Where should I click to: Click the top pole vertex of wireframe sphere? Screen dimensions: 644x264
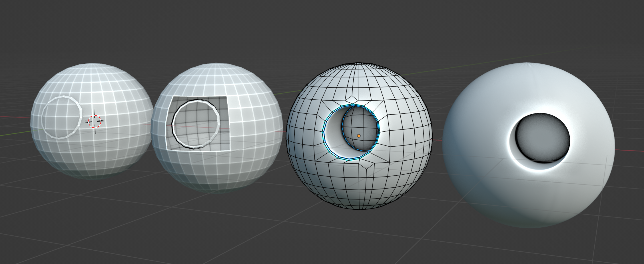point(358,63)
